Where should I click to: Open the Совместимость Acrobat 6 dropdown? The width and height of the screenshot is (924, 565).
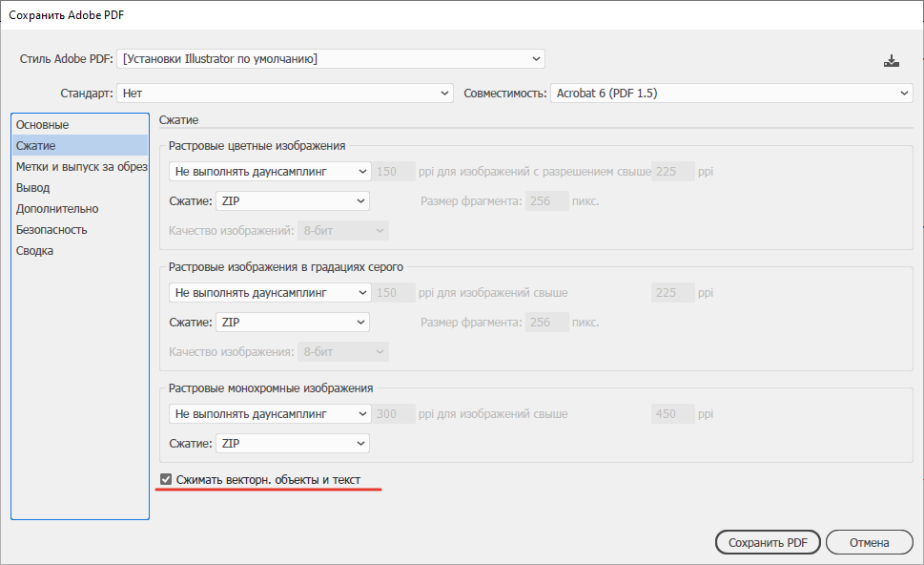(x=731, y=94)
